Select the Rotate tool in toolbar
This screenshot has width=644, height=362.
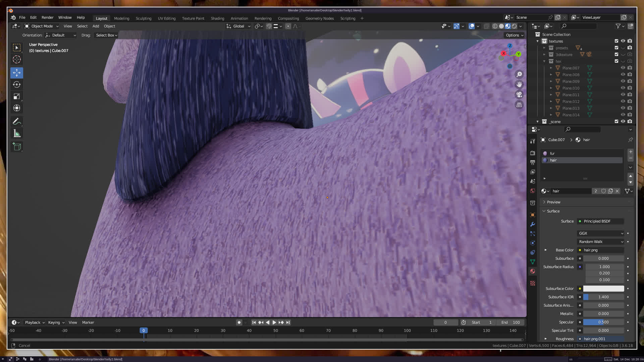(17, 84)
